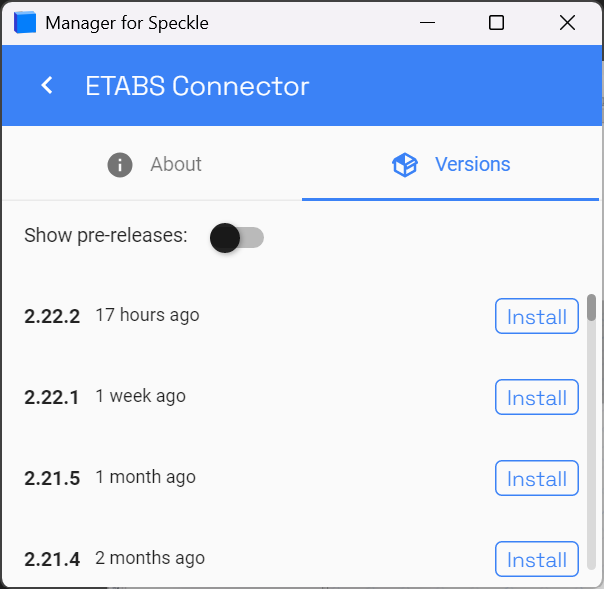This screenshot has height=589, width=604.
Task: Click the About info circle icon
Action: [x=120, y=164]
